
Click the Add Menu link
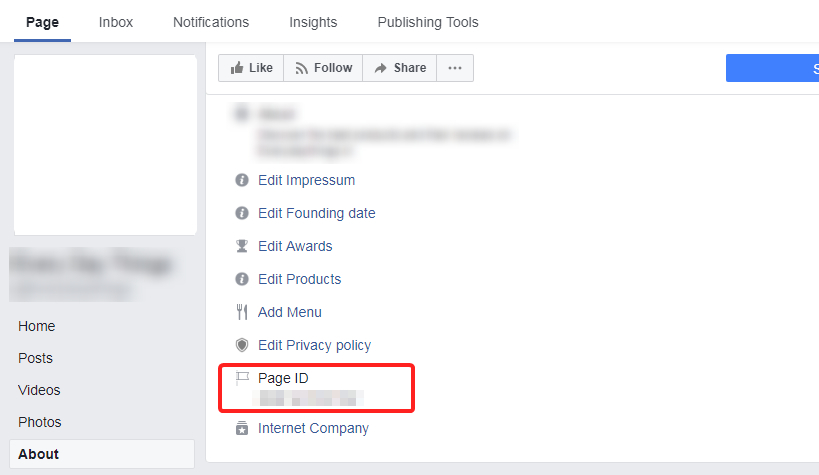290,312
